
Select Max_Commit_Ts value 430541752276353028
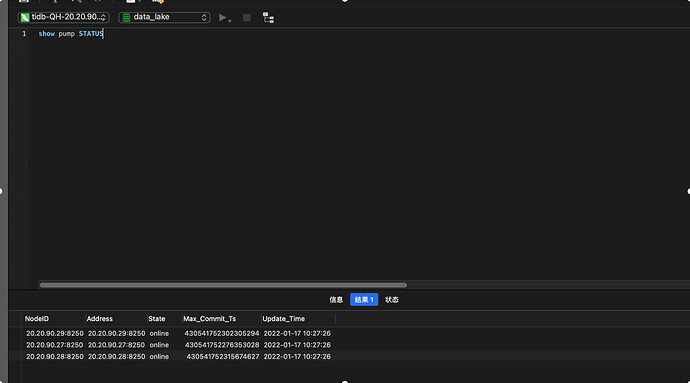click(222, 345)
